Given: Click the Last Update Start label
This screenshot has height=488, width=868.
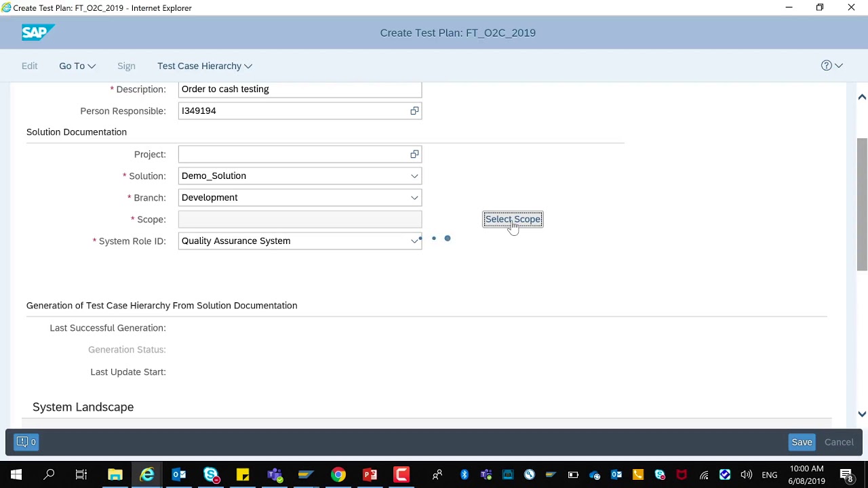Looking at the screenshot, I should [x=128, y=371].
